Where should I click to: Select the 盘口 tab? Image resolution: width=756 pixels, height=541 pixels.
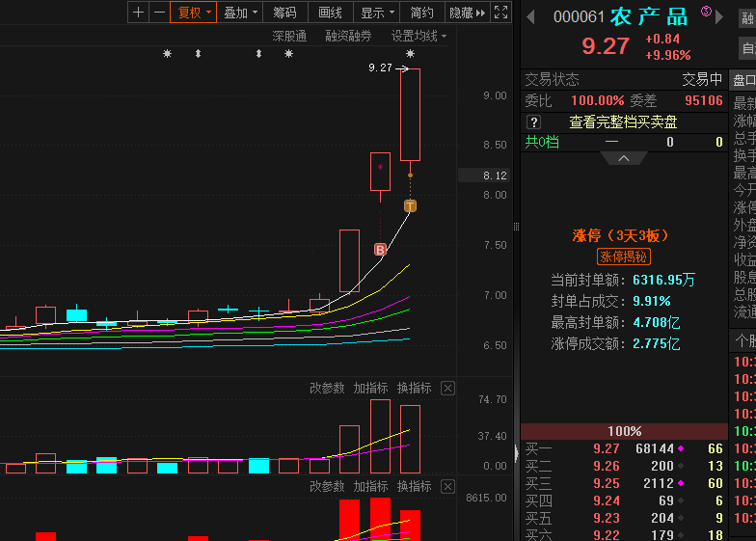743,80
